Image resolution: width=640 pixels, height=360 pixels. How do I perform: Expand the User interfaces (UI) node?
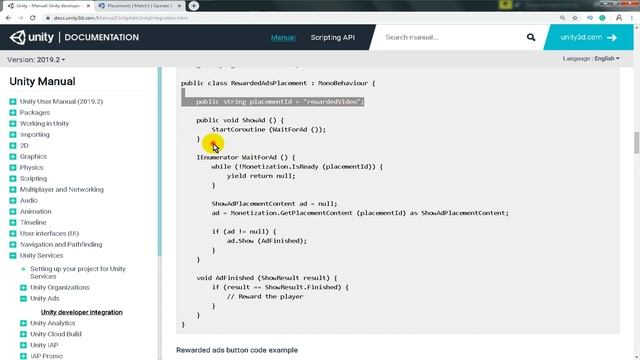(x=13, y=234)
